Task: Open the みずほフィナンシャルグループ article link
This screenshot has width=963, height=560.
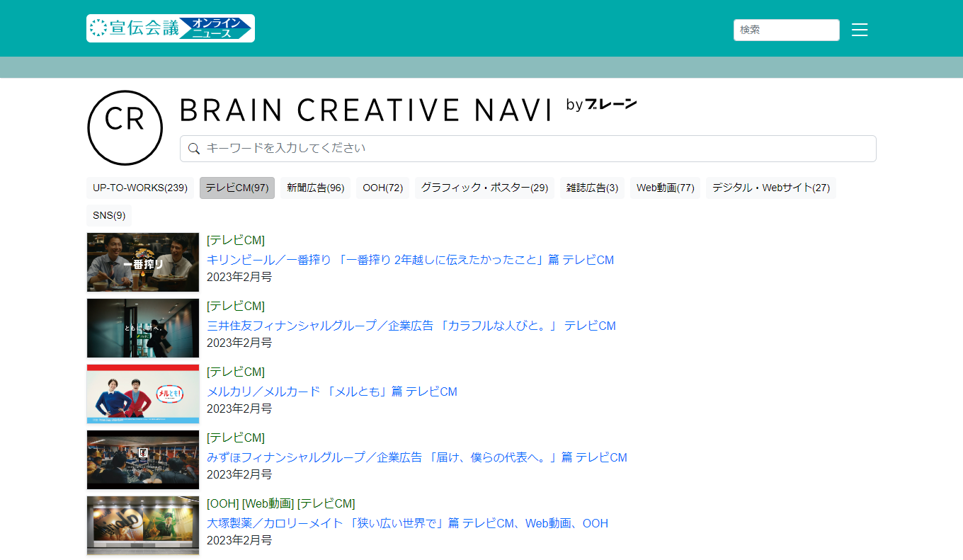Action: click(x=417, y=457)
